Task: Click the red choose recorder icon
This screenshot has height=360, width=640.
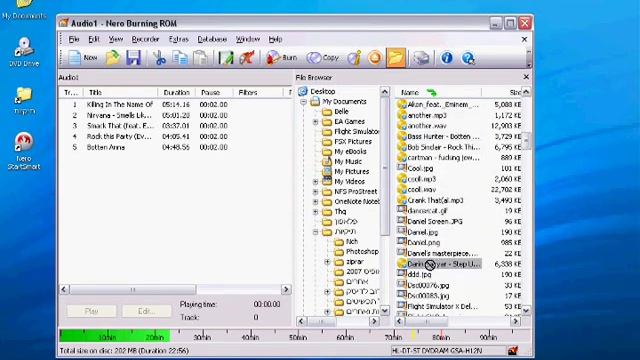Action: 247,58
